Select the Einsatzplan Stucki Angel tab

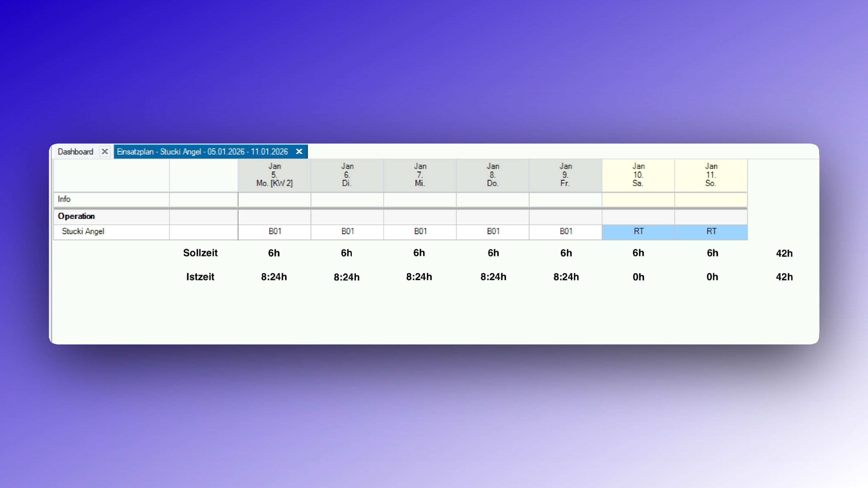tap(202, 152)
